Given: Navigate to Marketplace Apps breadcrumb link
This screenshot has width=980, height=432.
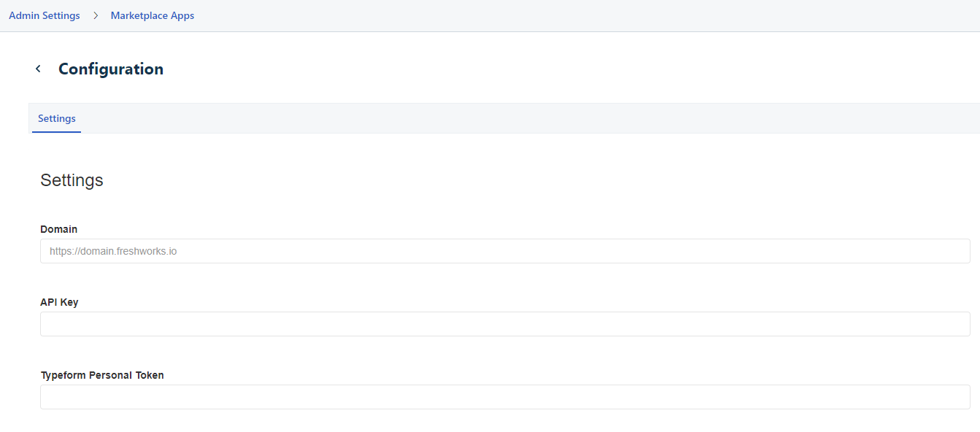Looking at the screenshot, I should click(153, 15).
